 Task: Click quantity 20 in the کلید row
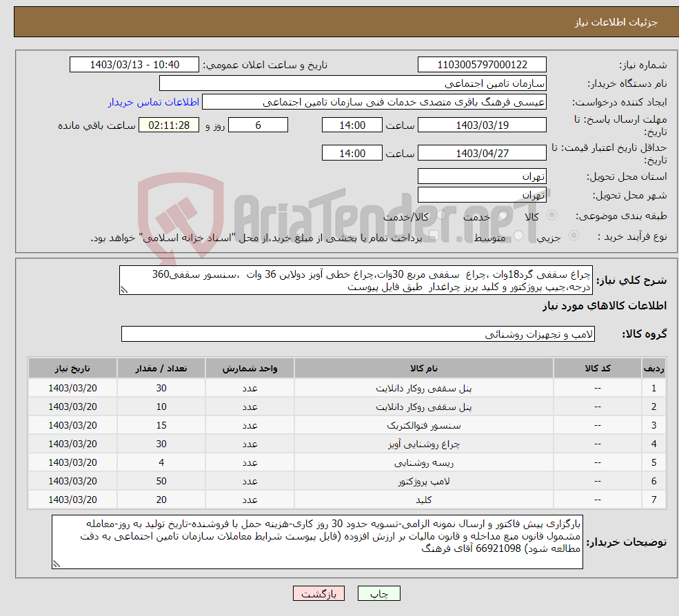161,500
